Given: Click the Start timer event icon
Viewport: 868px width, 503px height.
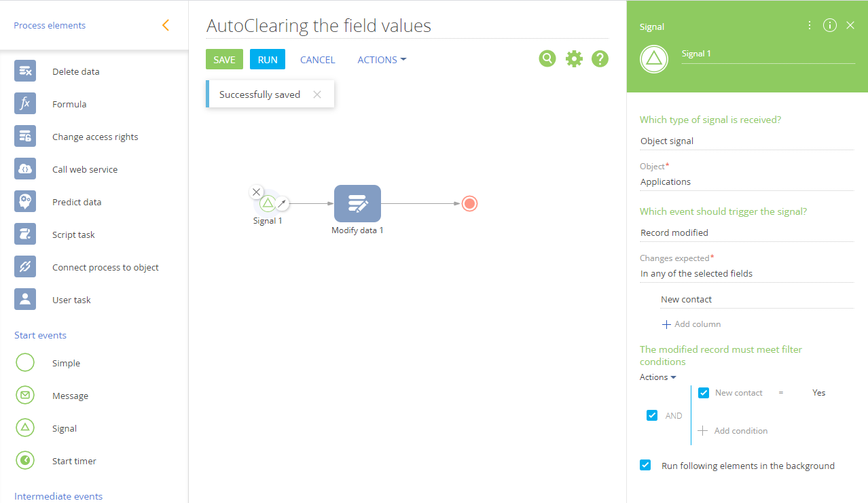Looking at the screenshot, I should coord(25,461).
